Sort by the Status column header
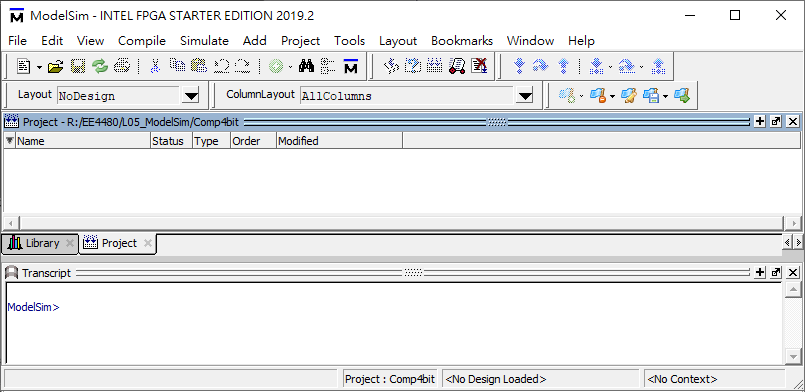The height and width of the screenshot is (392, 805). point(171,141)
